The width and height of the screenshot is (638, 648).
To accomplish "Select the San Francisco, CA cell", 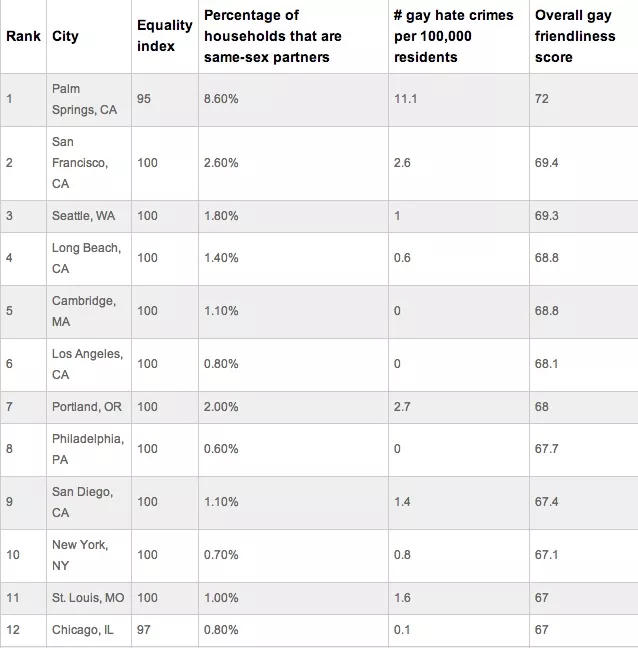I will coord(89,163).
